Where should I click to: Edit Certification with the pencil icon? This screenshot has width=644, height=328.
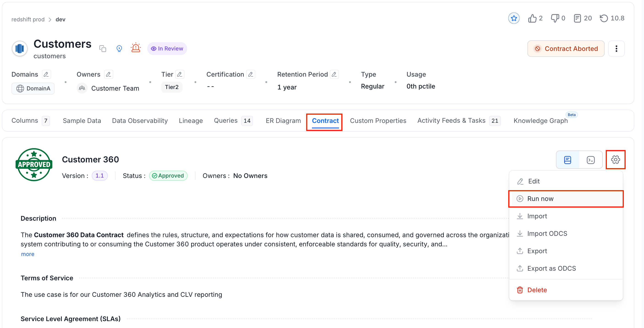click(x=251, y=74)
